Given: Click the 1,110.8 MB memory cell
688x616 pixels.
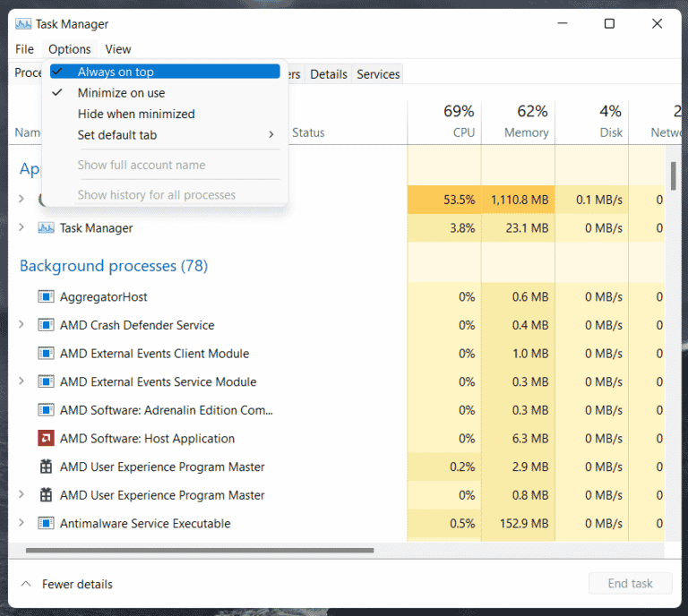Looking at the screenshot, I should click(518, 200).
